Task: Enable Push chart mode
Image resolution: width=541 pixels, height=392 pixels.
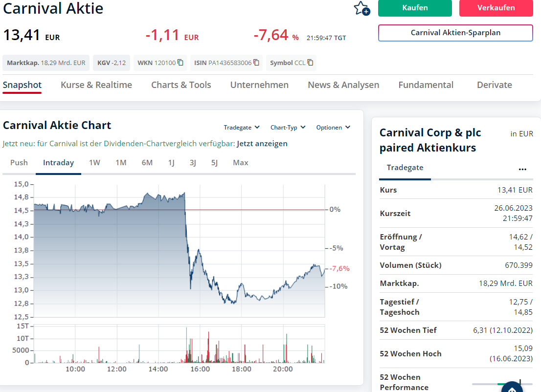Action: click(19, 163)
